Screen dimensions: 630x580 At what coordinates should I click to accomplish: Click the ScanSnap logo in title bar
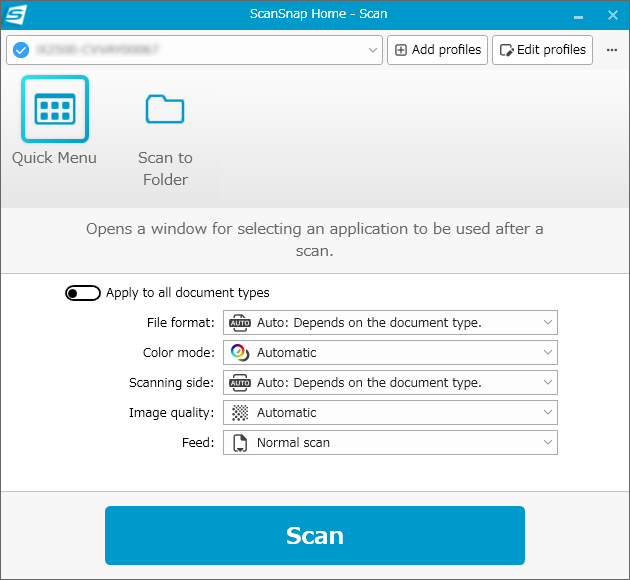(15, 14)
